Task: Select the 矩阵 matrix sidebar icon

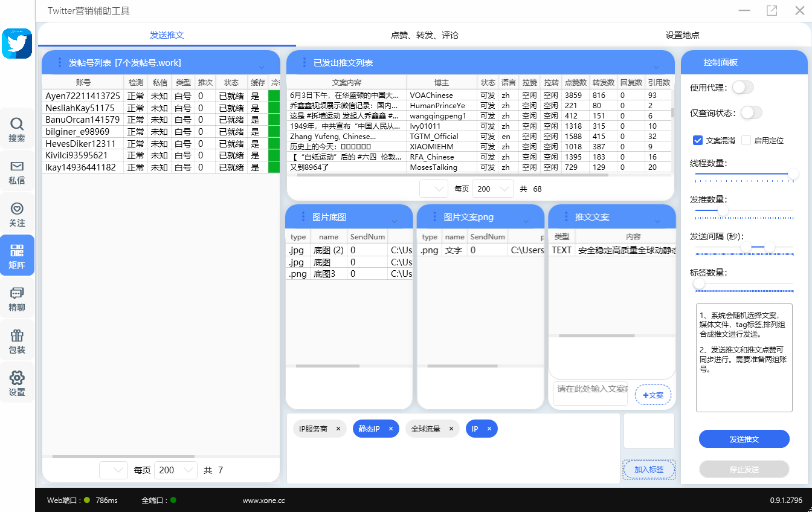Action: coord(17,255)
